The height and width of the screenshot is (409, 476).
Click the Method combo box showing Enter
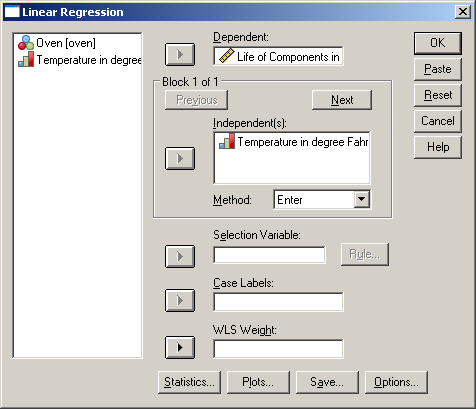(322, 200)
